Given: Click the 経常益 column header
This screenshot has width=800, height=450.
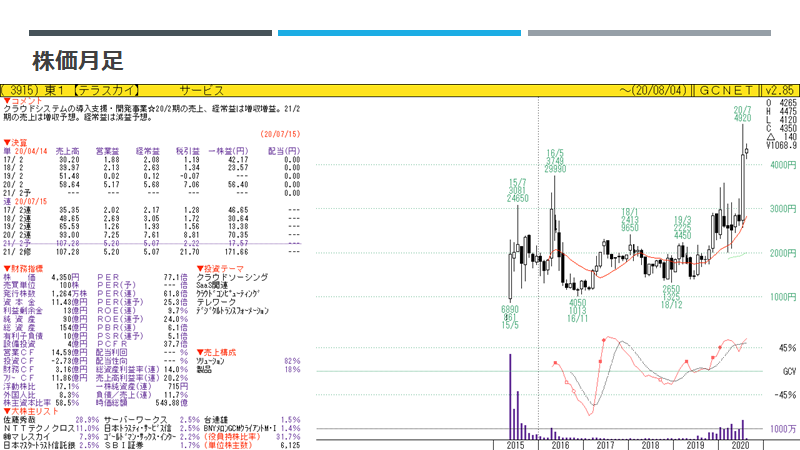Looking at the screenshot, I should pos(147,151).
